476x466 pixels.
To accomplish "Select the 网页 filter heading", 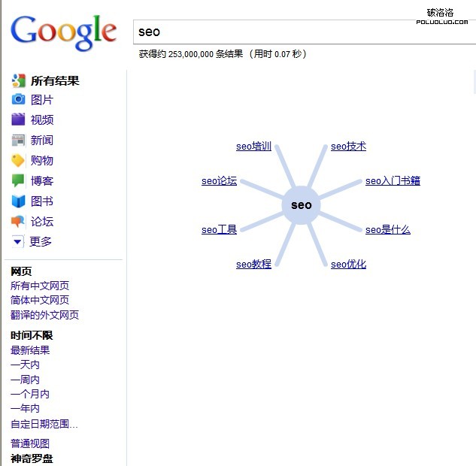I will coord(21,271).
